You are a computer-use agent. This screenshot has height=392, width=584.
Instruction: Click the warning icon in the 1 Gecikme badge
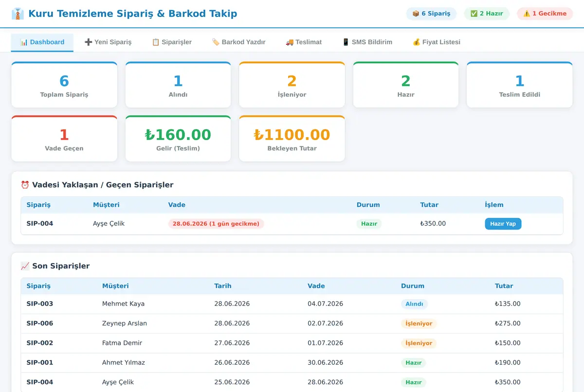coord(527,14)
